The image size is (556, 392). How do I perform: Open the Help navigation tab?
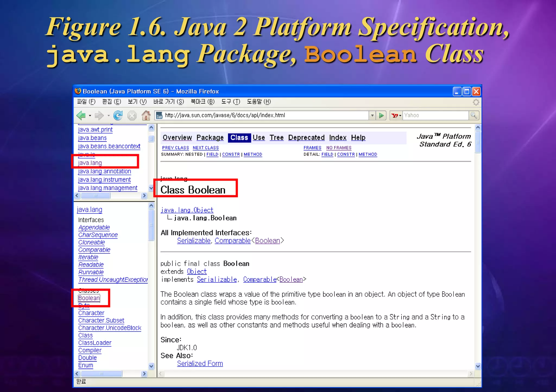(x=358, y=138)
